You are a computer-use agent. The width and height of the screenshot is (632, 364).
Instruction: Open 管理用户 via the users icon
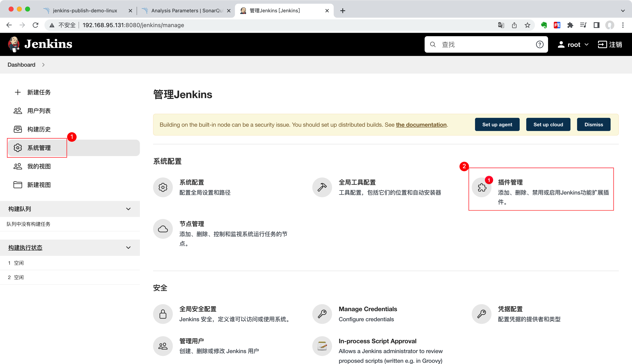(163, 346)
